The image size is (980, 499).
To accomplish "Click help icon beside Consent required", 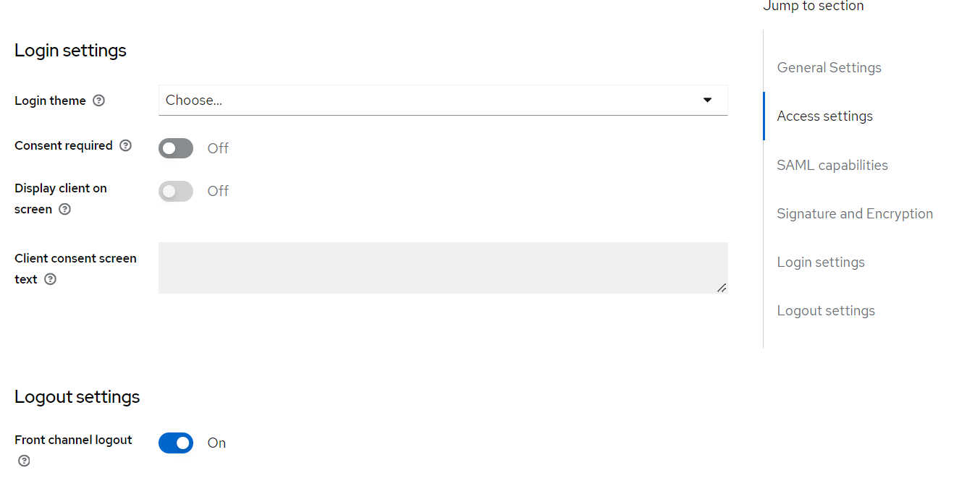I will click(126, 145).
